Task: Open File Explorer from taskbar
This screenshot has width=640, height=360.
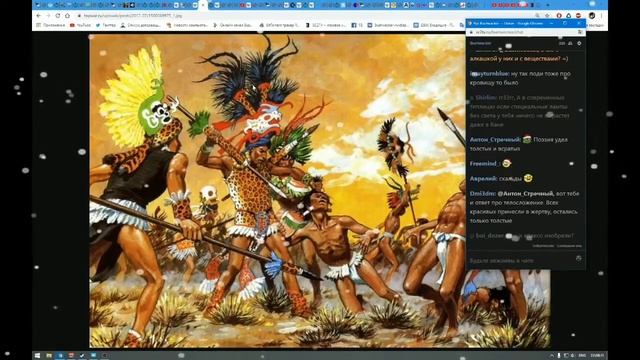Action: pyautogui.click(x=49, y=356)
